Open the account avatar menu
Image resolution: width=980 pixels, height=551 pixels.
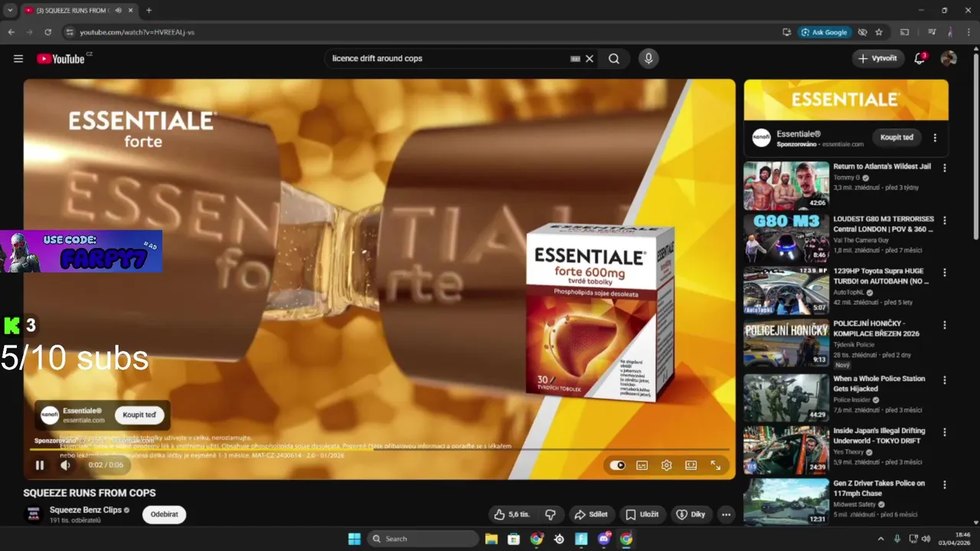point(949,59)
